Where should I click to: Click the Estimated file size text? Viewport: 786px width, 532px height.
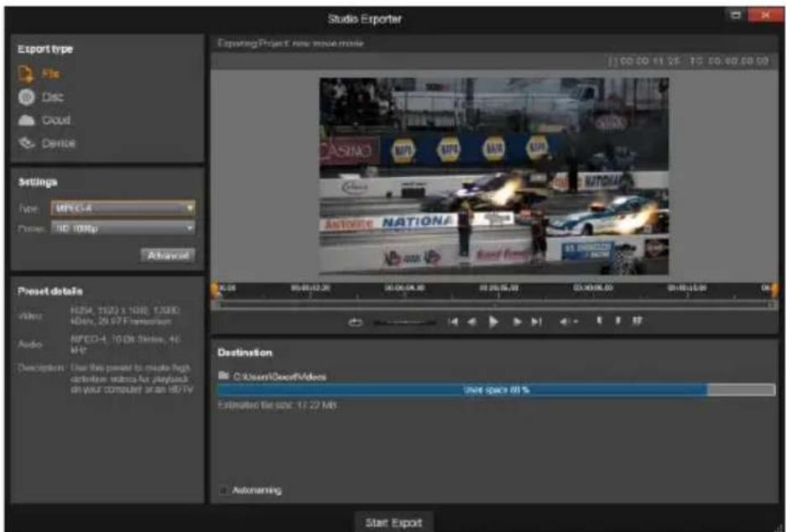[x=277, y=405]
